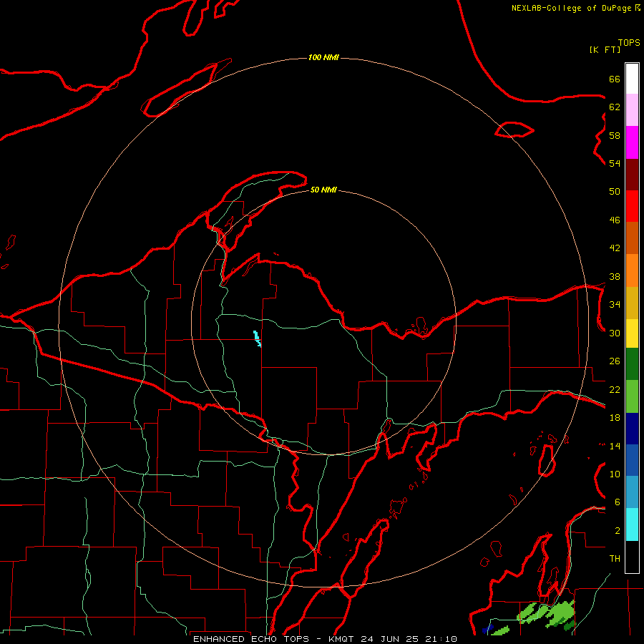Click the 34 legend value
The image size is (644, 644).
pyautogui.click(x=615, y=305)
